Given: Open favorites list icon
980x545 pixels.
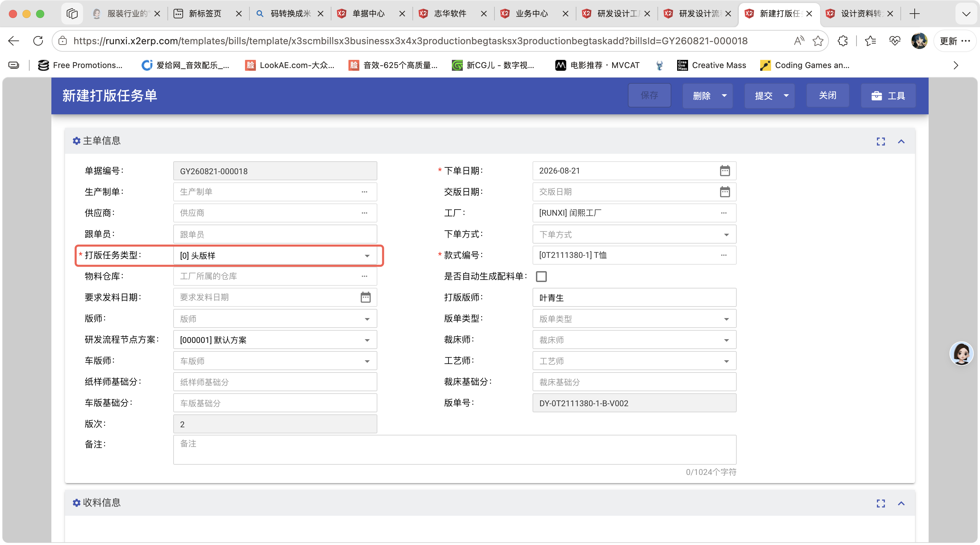Looking at the screenshot, I should pos(870,41).
